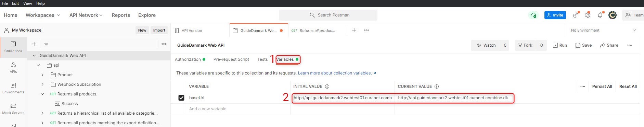The width and height of the screenshot is (644, 127).
Task: Open the Team button in header
Action: [634, 15]
